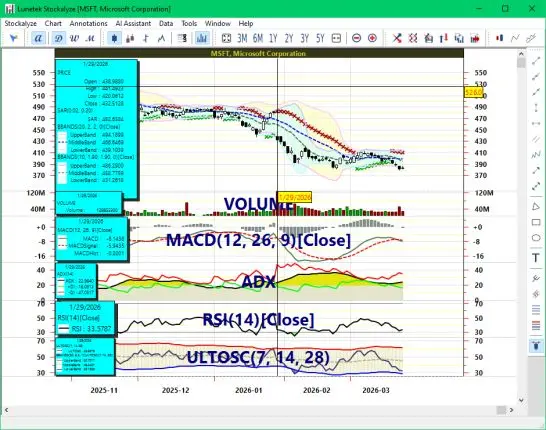The height and width of the screenshot is (430, 546).
Task: Switch to Daily 'D' timeframe
Action: click(58, 38)
